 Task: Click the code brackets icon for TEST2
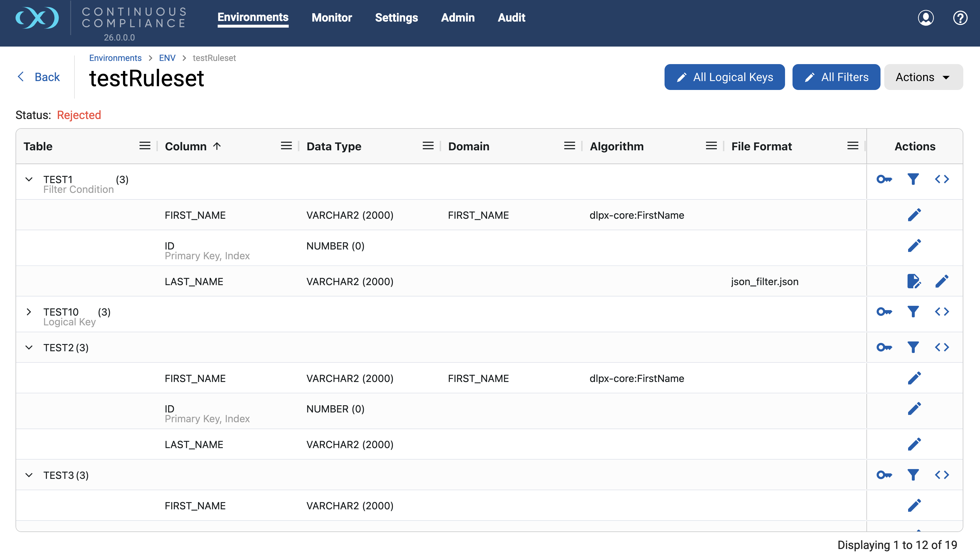click(942, 347)
